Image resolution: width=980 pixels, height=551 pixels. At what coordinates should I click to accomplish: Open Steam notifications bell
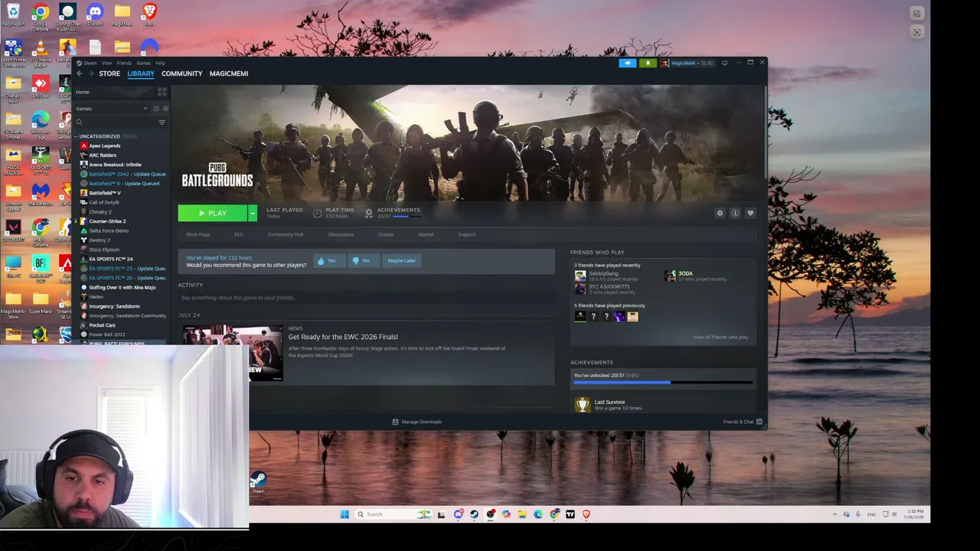click(x=648, y=63)
